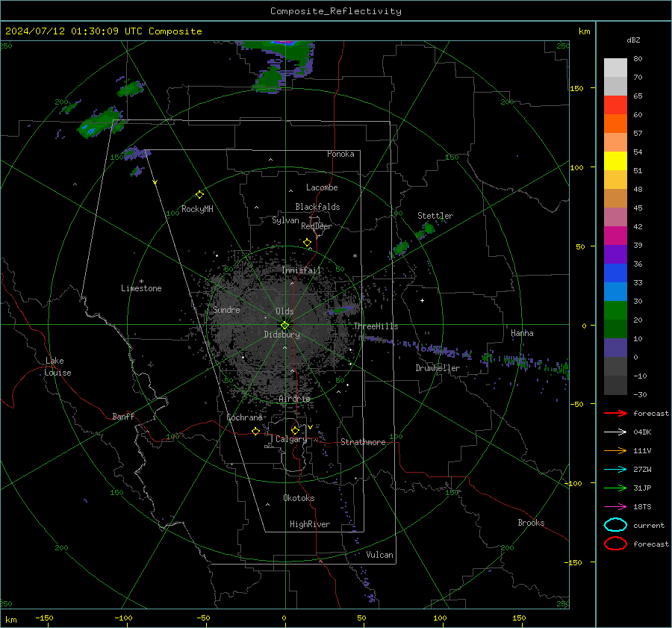
Task: Click the Composite_Reflectivity title text
Action: pyautogui.click(x=336, y=11)
